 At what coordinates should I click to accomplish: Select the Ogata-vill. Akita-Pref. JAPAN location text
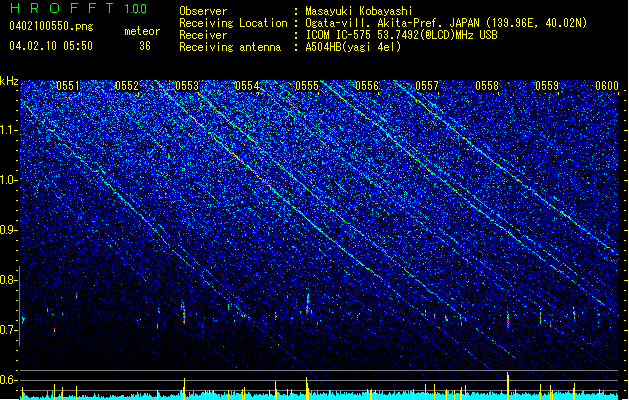[x=394, y=23]
